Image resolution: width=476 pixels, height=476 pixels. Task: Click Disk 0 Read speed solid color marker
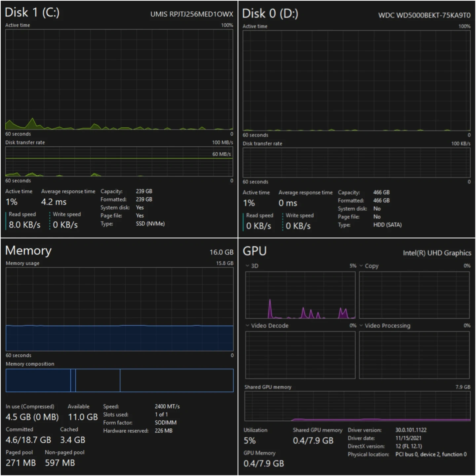click(244, 221)
